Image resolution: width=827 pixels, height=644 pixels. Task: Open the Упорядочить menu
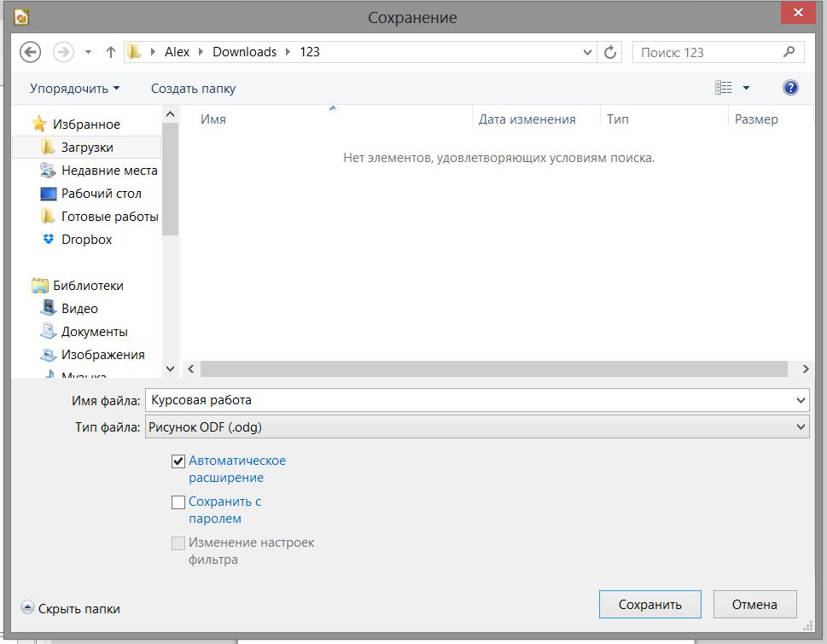[x=74, y=89]
